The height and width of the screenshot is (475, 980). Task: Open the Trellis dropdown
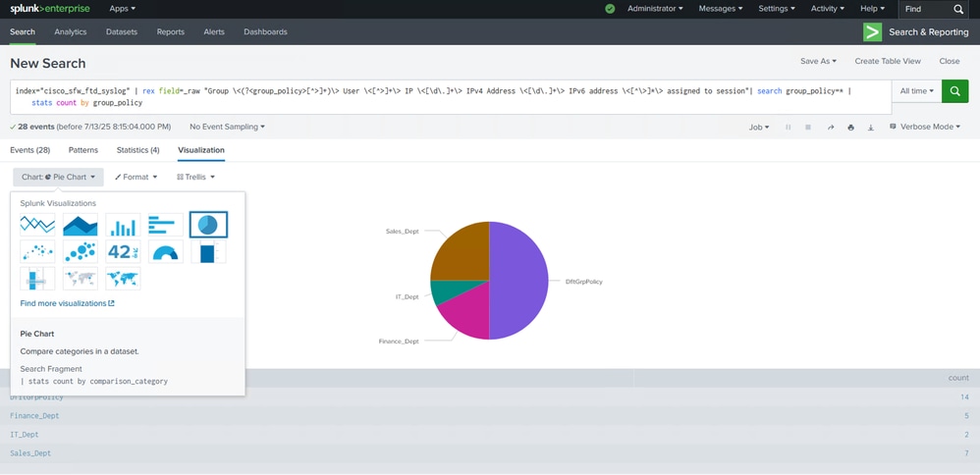pos(195,177)
